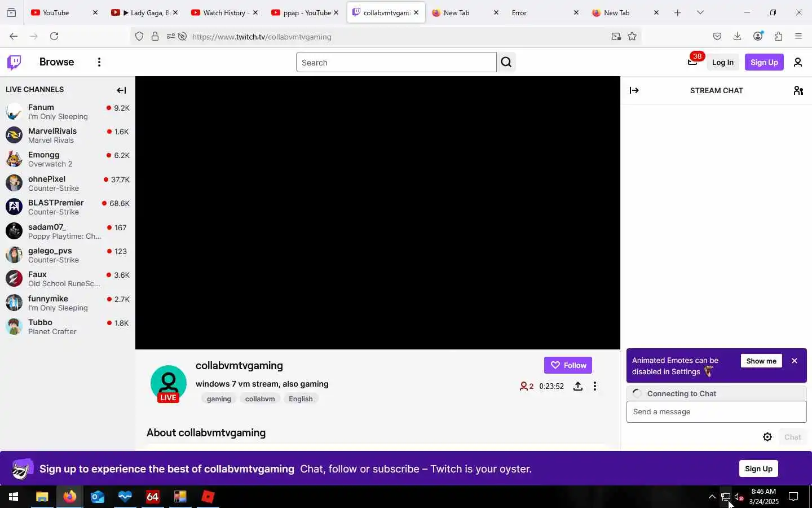Open funnymike live channel
812x508 pixels.
coord(68,303)
